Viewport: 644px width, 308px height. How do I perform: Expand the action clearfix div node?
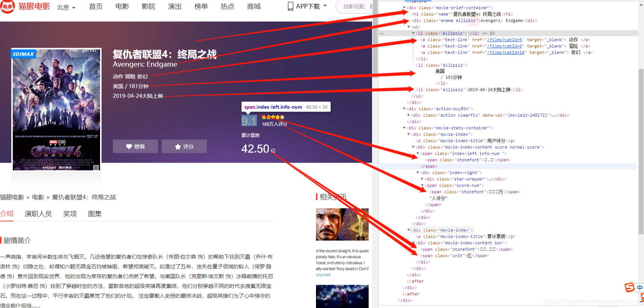point(409,115)
